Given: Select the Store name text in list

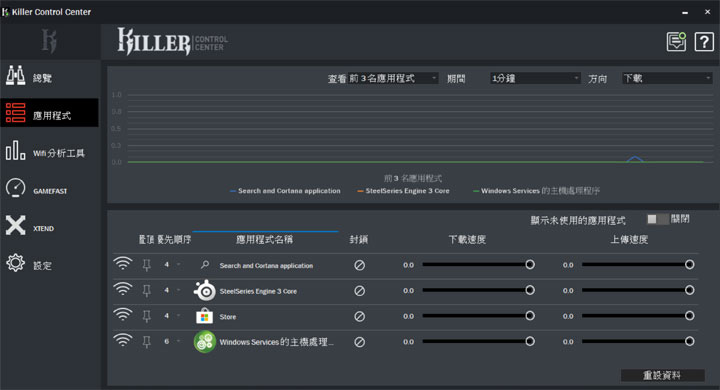Looking at the screenshot, I should click(x=228, y=317).
